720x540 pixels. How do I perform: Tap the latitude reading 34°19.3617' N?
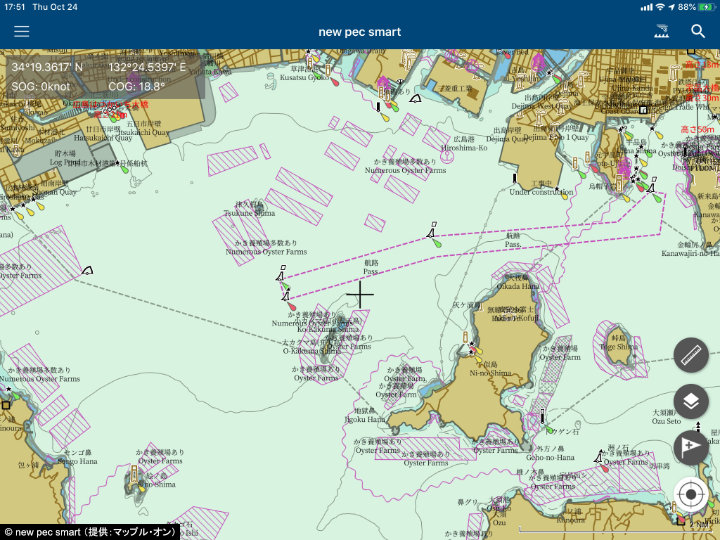point(47,68)
